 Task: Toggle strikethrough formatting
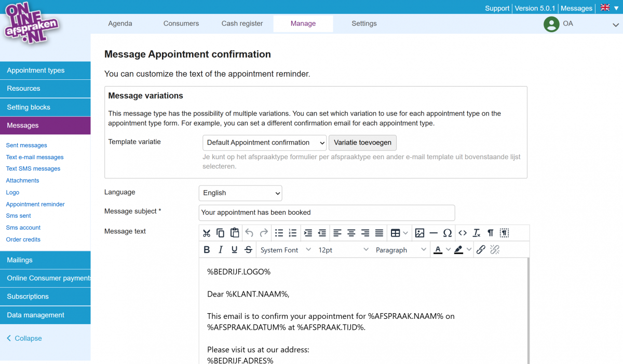click(x=248, y=249)
